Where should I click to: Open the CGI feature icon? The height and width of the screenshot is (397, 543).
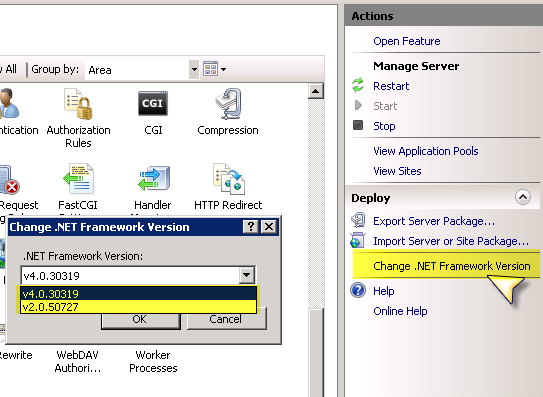pyautogui.click(x=153, y=103)
